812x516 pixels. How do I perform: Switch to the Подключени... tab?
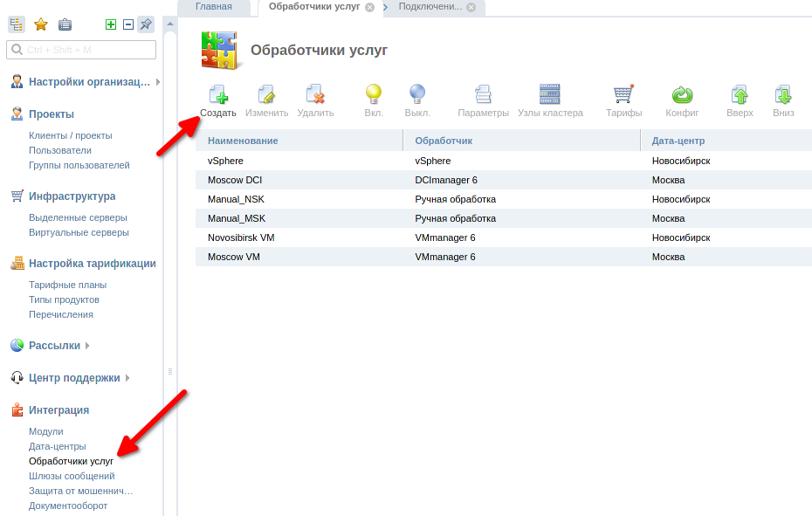coord(430,7)
